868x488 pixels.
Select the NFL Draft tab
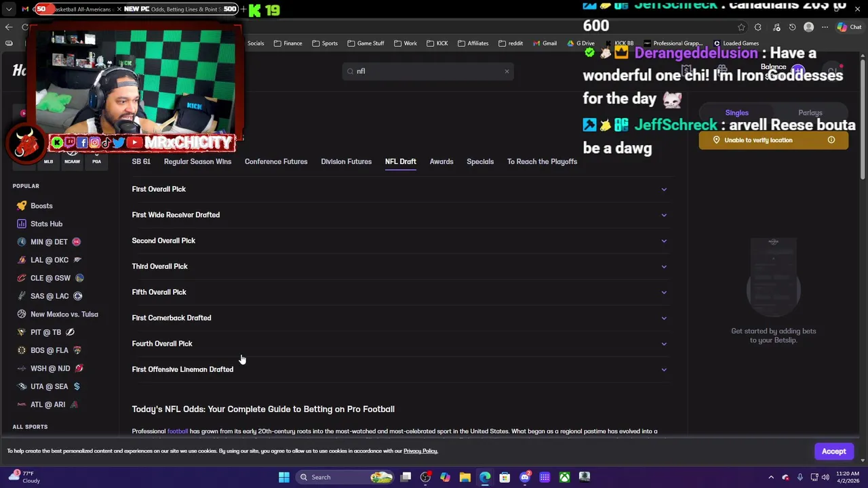401,161
